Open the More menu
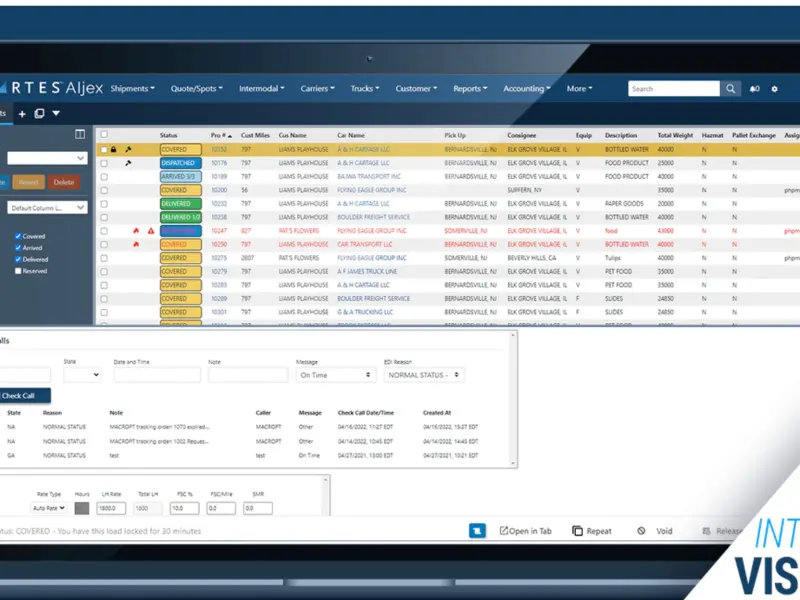Viewport: 800px width, 600px height. tap(580, 89)
